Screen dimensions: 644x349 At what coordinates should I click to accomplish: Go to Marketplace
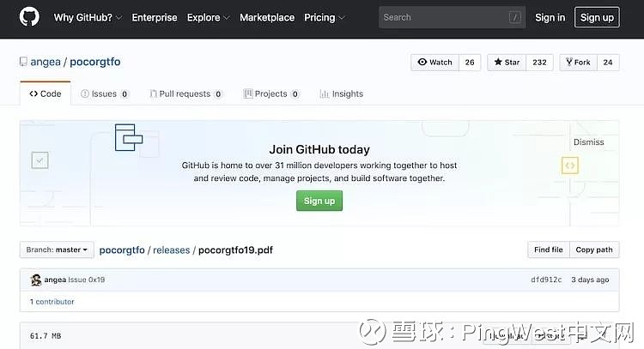tap(267, 18)
